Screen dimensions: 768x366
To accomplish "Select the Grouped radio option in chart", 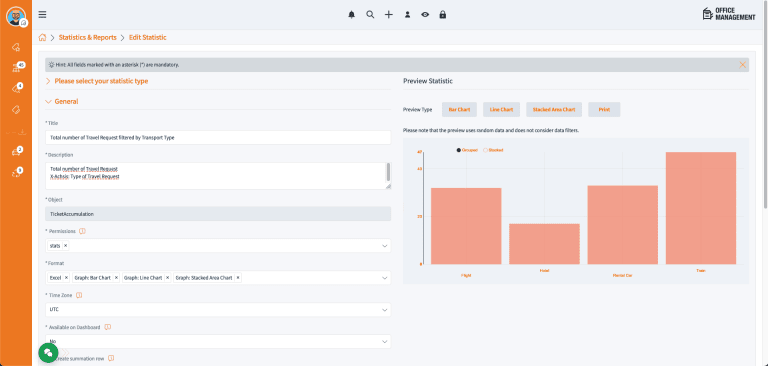I will pos(467,150).
